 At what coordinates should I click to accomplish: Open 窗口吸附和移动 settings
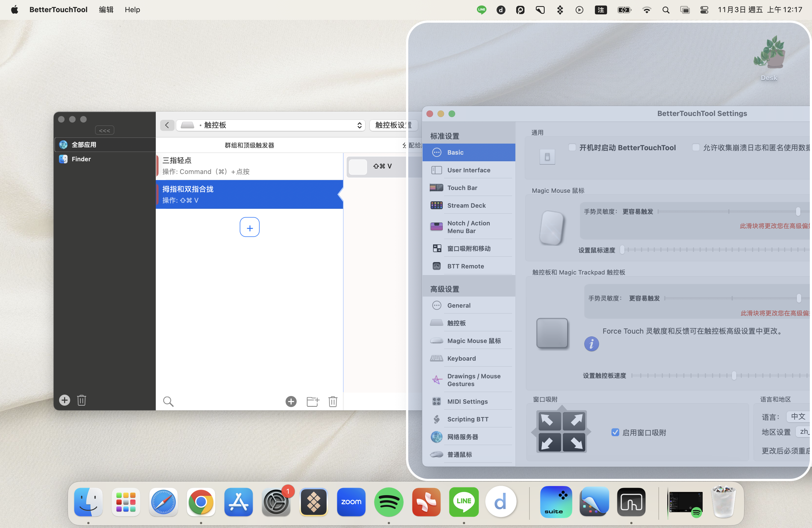pyautogui.click(x=469, y=248)
